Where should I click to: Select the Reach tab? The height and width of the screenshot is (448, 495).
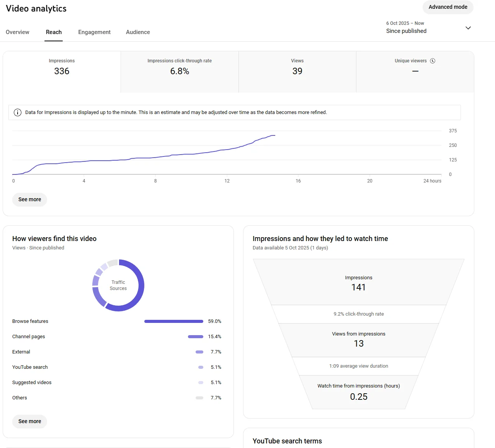coord(54,32)
